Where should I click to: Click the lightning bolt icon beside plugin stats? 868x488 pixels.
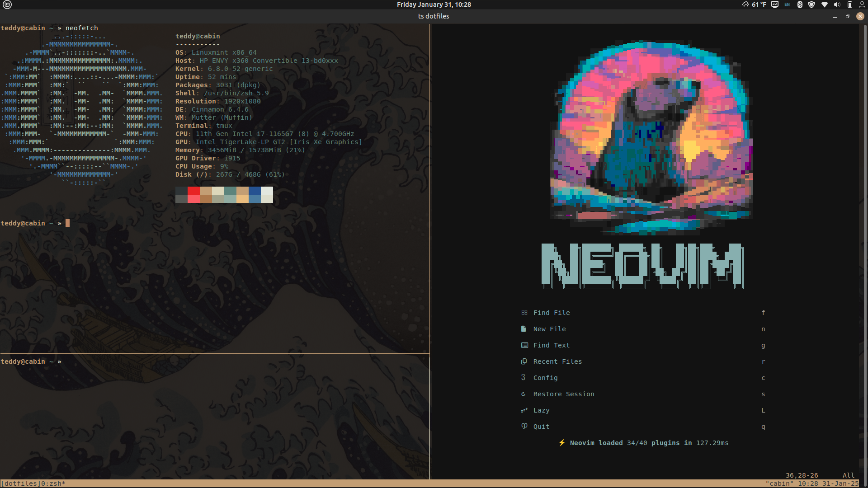point(562,443)
